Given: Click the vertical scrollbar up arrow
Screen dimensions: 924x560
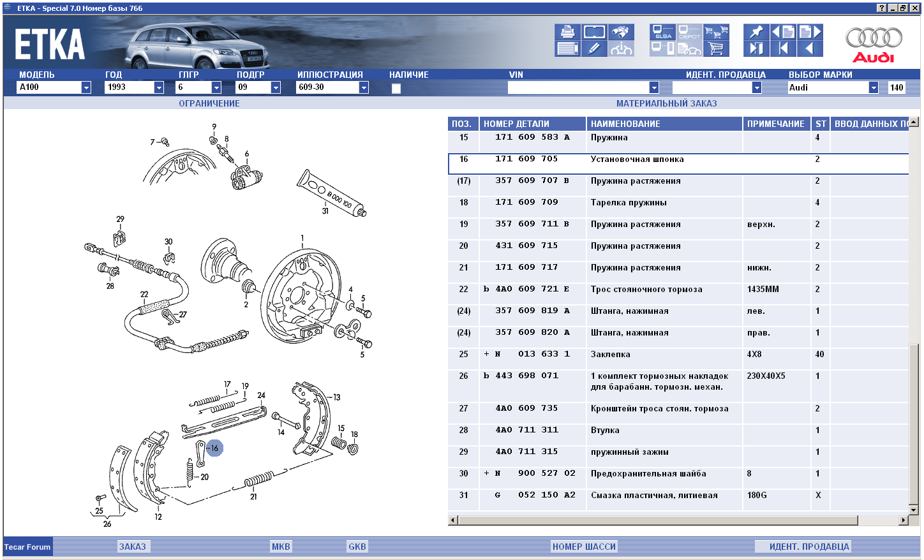Looking at the screenshot, I should 914,122.
